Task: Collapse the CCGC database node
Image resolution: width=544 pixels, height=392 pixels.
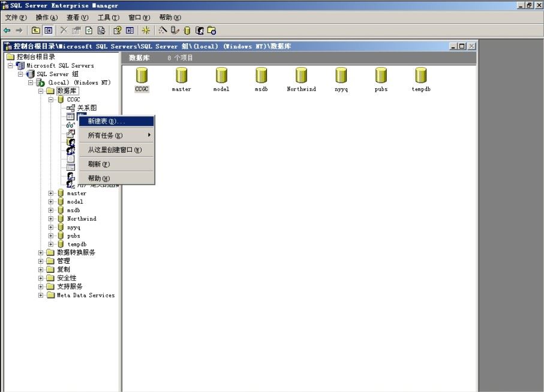Action: [x=50, y=99]
